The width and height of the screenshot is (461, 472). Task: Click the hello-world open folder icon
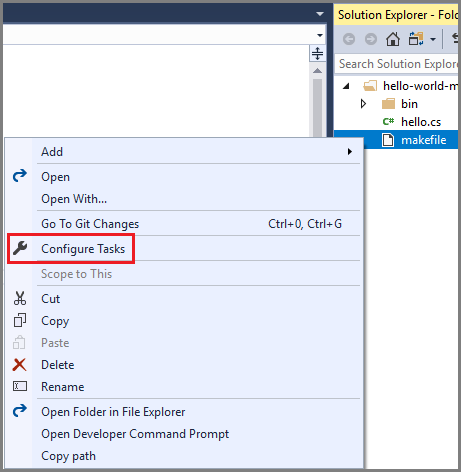click(370, 86)
